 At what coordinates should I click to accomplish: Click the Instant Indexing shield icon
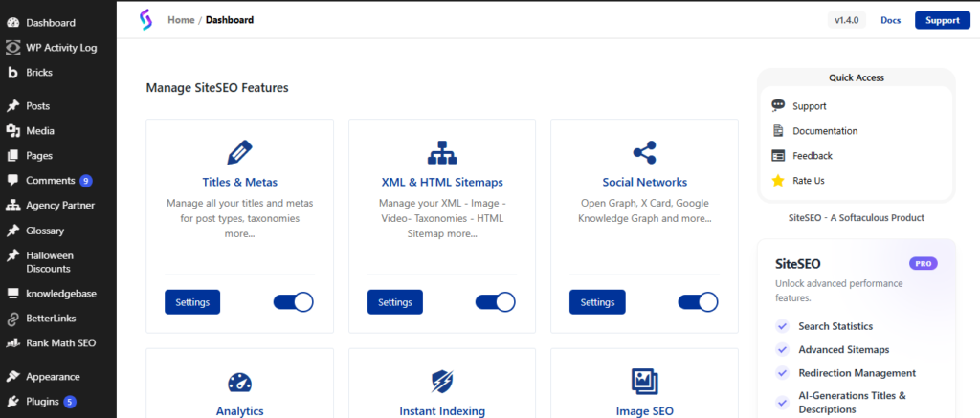(442, 382)
